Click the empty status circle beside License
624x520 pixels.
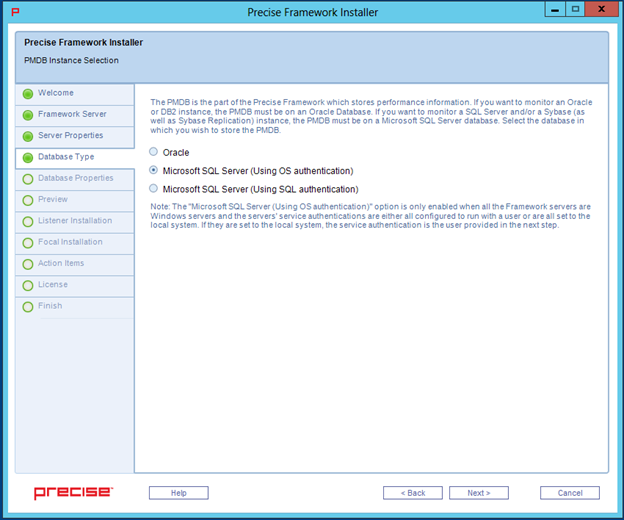click(x=28, y=286)
